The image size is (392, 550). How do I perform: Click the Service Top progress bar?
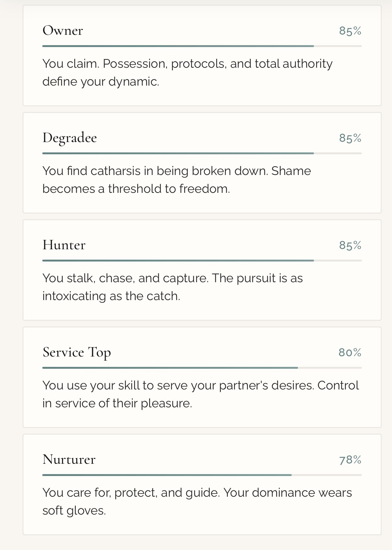pos(202,368)
